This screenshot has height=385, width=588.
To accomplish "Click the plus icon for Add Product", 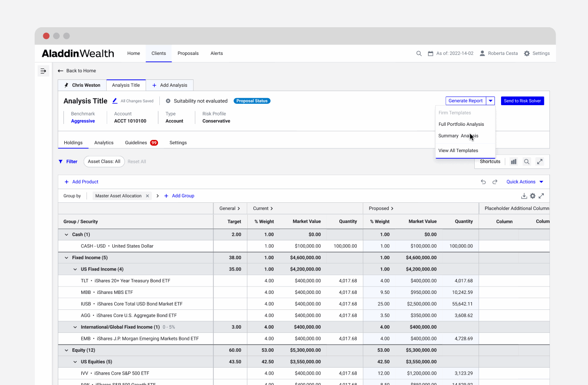I will point(66,182).
